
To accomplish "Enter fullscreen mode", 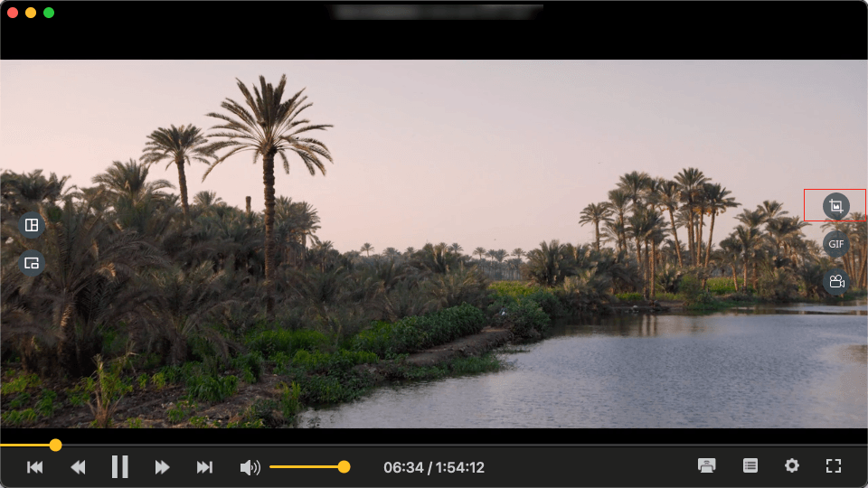I will [x=834, y=466].
